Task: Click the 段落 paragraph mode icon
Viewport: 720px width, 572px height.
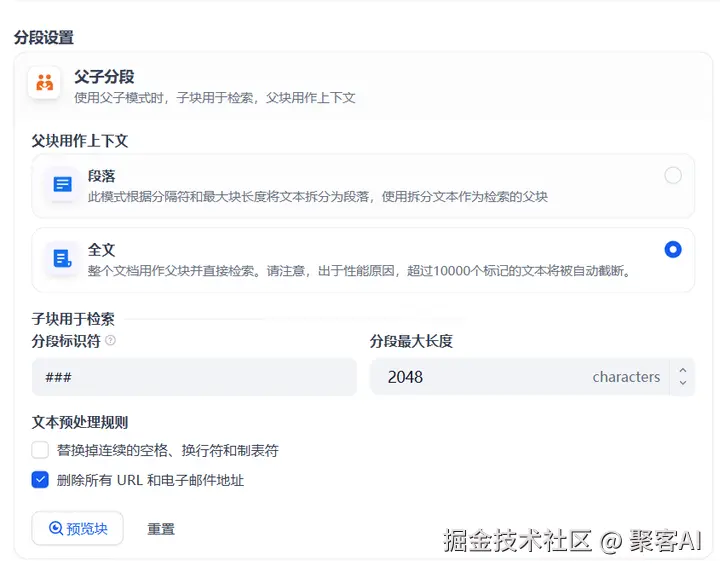Action: click(x=62, y=185)
